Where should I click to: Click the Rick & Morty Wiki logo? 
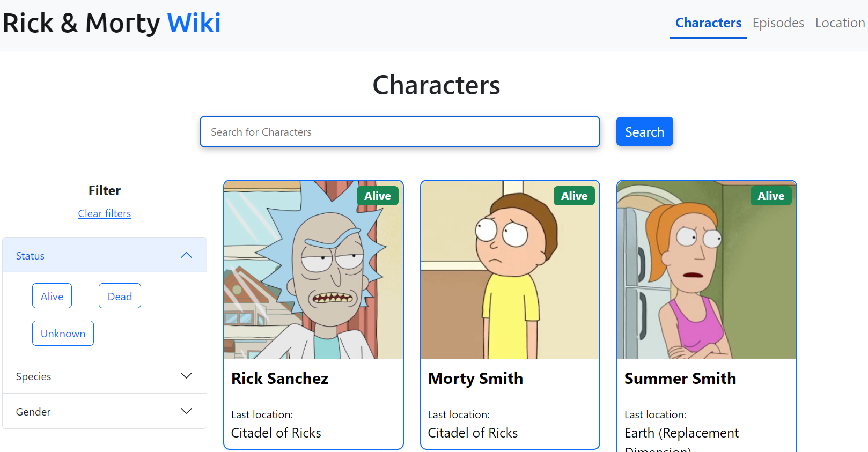112,23
